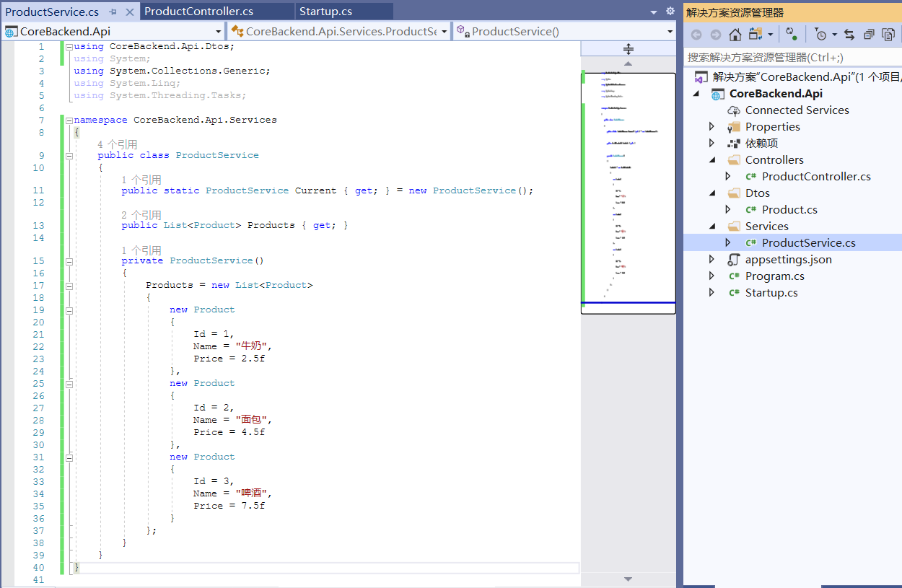Click the C# icon beside Startup.cs
The image size is (902, 588).
click(x=734, y=292)
